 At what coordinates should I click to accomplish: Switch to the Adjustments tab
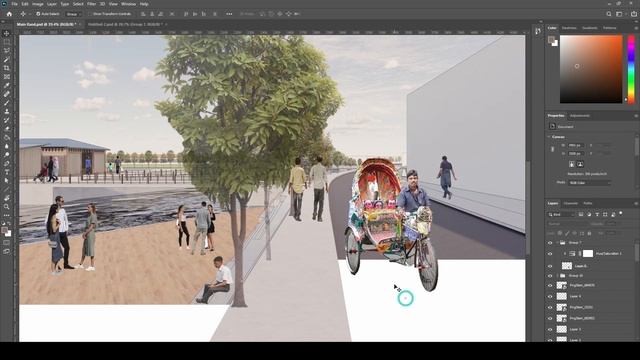pos(580,116)
